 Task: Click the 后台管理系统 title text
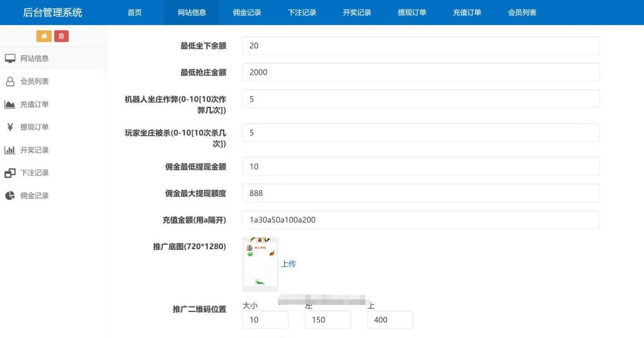[53, 12]
